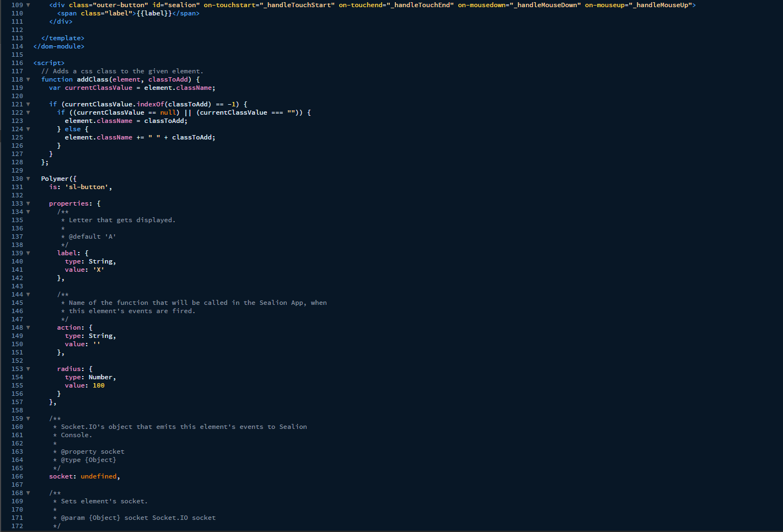This screenshot has width=783, height=532.
Task: Click the value: 'X' label default
Action: [x=85, y=270]
